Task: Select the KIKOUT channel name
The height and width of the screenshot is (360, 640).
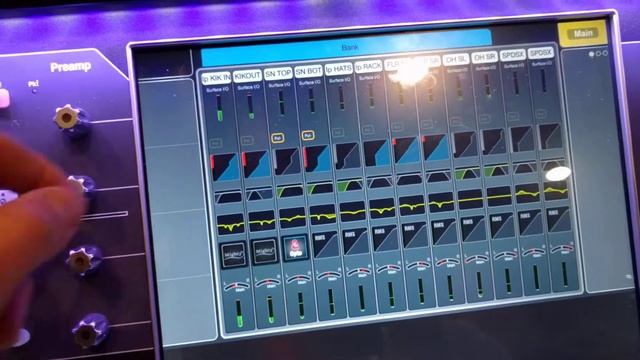Action: click(247, 76)
